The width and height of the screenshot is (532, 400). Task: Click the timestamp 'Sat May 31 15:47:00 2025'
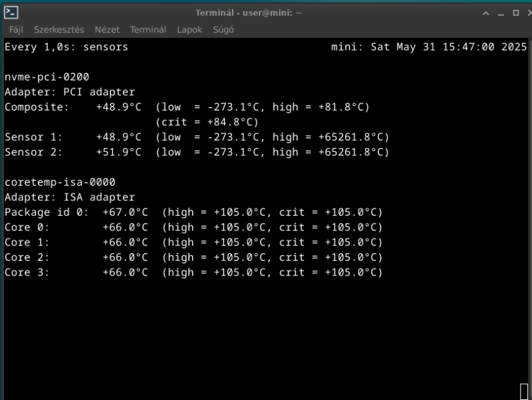(448, 47)
